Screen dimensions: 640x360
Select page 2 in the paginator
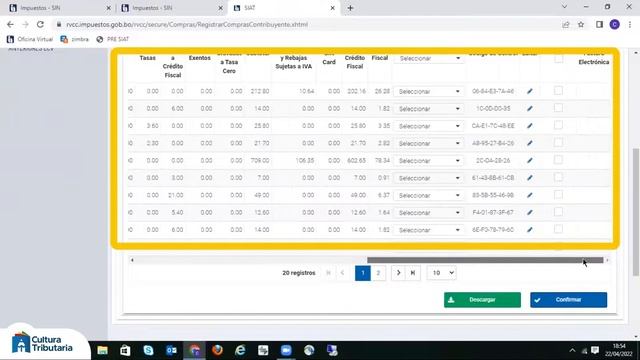tap(378, 273)
